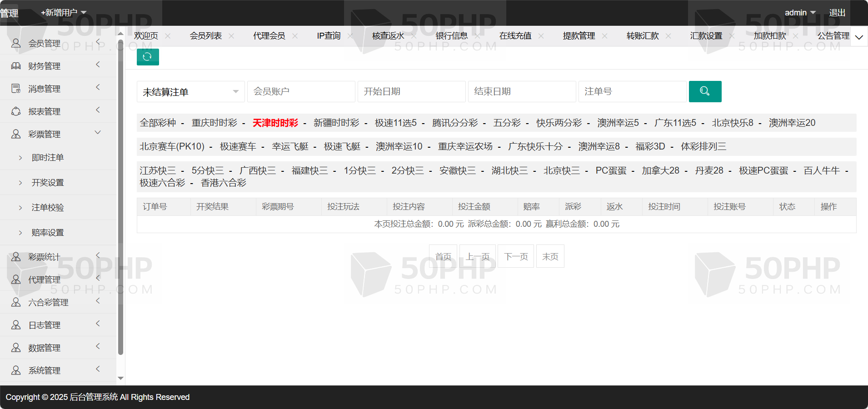This screenshot has width=868, height=409.
Task: Click the green refresh icon button
Action: tap(148, 57)
